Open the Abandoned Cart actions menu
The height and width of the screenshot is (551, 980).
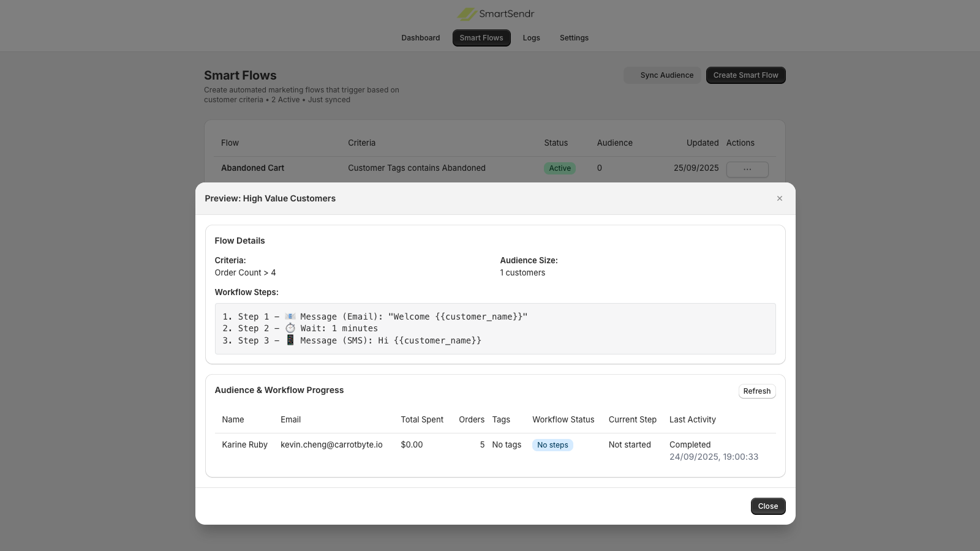(747, 169)
